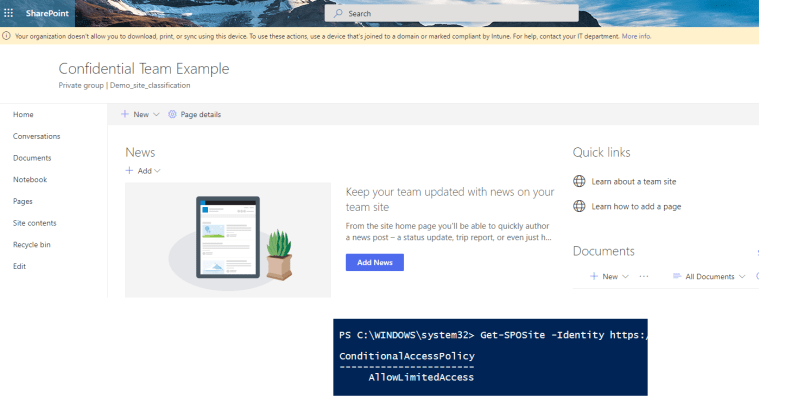Click the search magnifier icon

[x=338, y=14]
